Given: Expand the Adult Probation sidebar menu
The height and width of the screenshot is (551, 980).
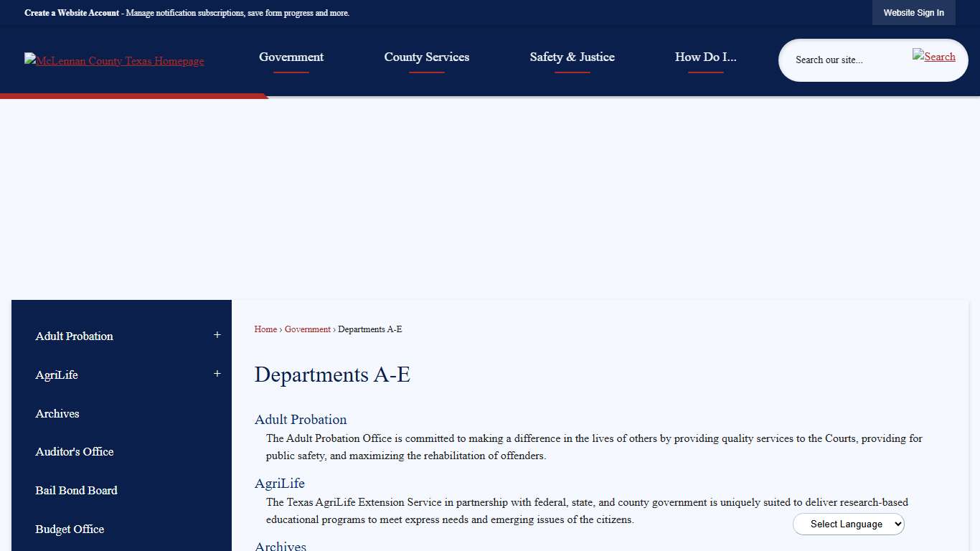Looking at the screenshot, I should point(217,335).
